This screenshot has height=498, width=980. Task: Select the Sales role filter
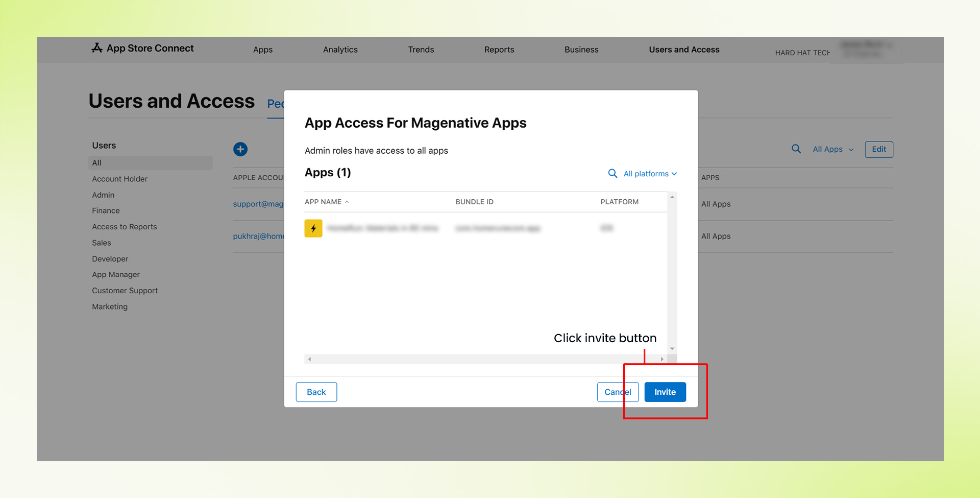click(x=102, y=243)
